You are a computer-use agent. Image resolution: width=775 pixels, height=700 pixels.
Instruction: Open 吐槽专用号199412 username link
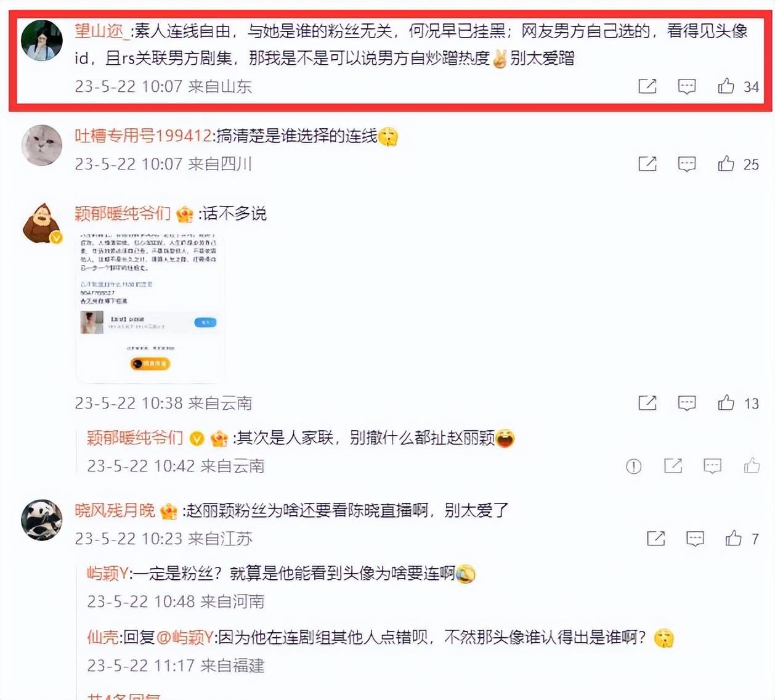tap(144, 136)
